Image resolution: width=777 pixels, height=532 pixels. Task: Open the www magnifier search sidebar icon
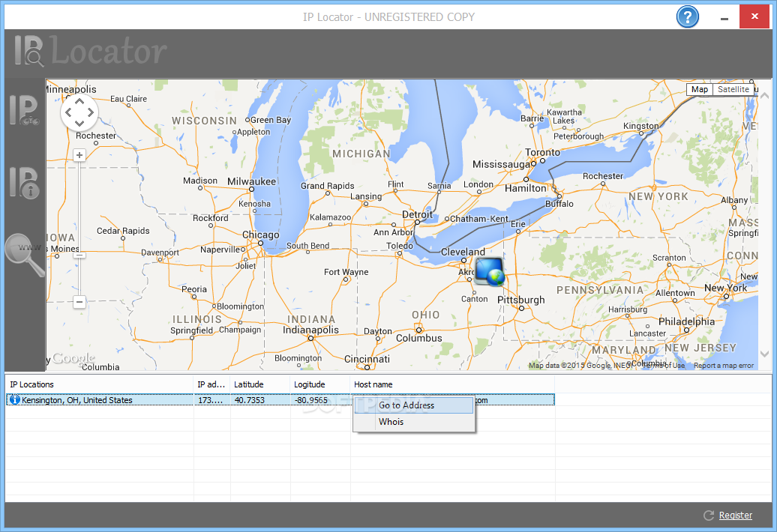click(x=25, y=254)
